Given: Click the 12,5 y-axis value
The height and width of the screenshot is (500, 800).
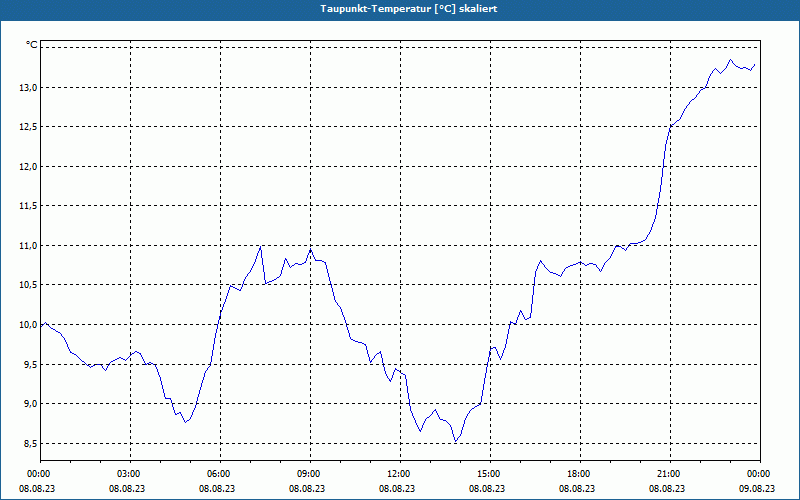Looking at the screenshot, I should tap(29, 127).
